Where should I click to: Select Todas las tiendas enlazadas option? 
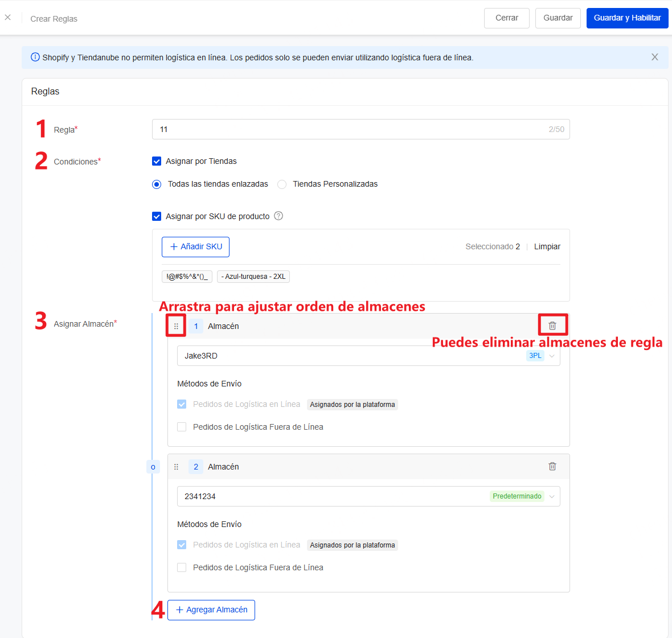pyautogui.click(x=157, y=184)
